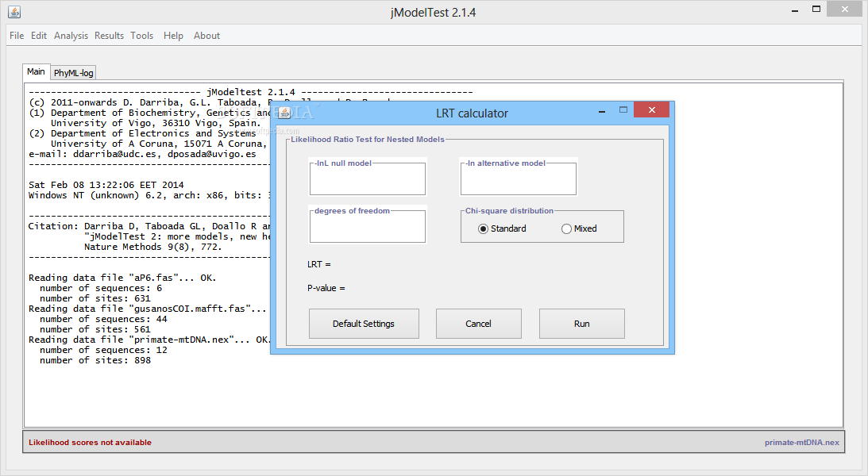Click 'Likelihood Ratio Test for Nested Models' heading
Viewport: 868px width, 476px height.
pos(368,140)
